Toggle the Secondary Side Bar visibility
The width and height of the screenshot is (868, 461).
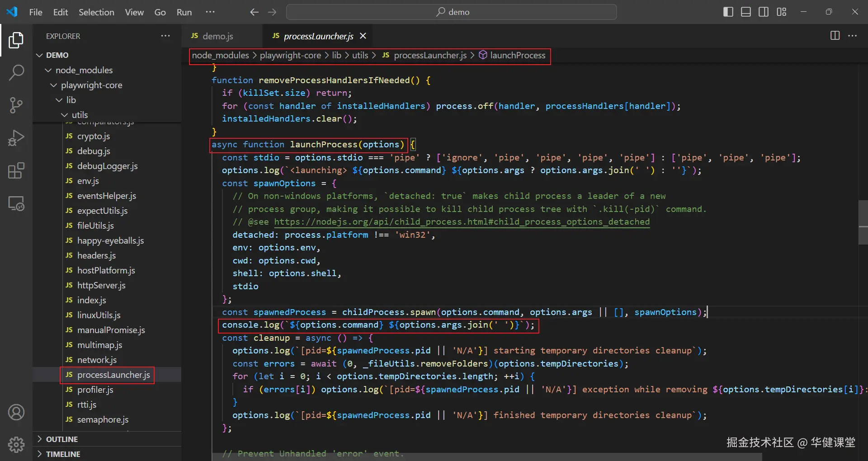(x=764, y=12)
